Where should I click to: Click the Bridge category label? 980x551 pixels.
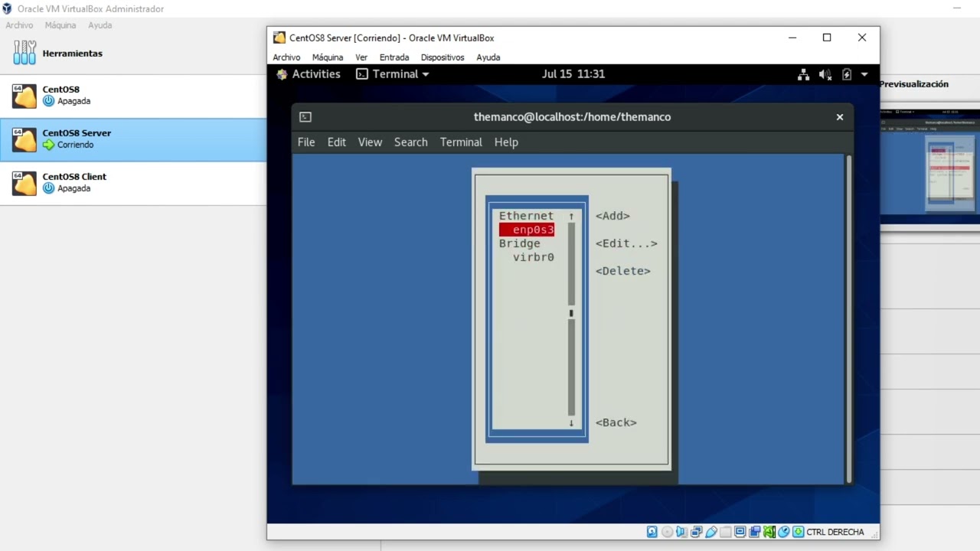519,243
